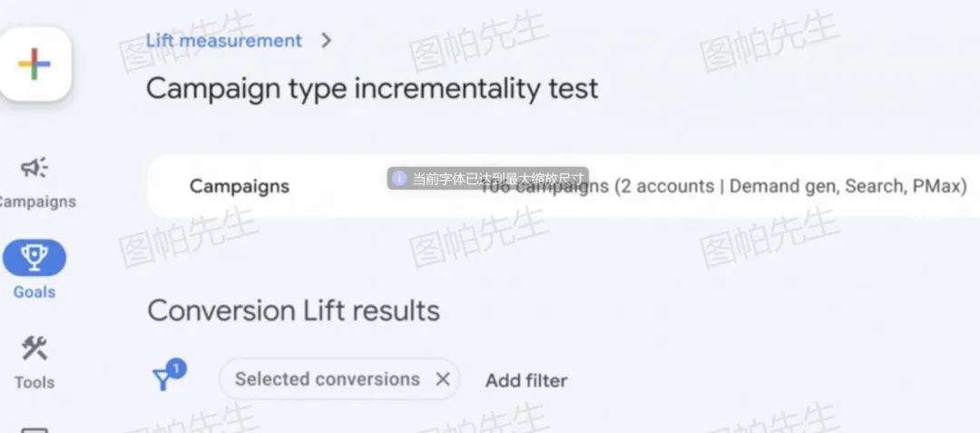
Task: Click the partially visible icon below Tools
Action: pos(34,428)
